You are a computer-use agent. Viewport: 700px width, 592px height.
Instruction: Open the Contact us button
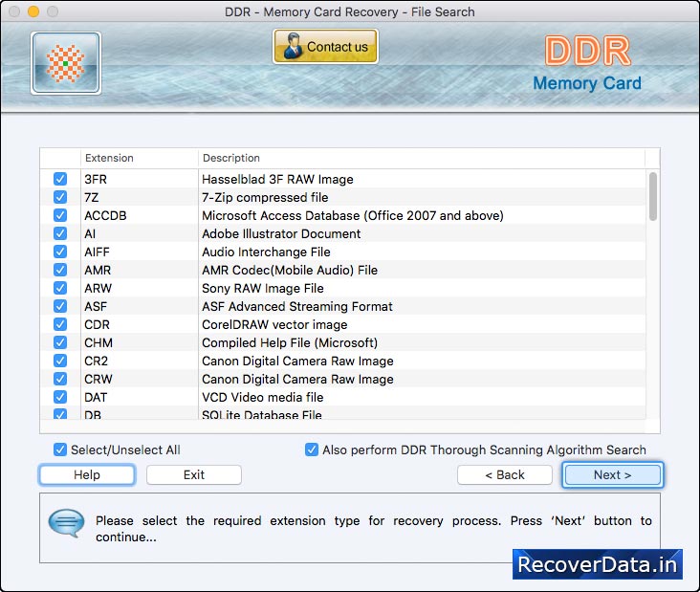pyautogui.click(x=325, y=47)
